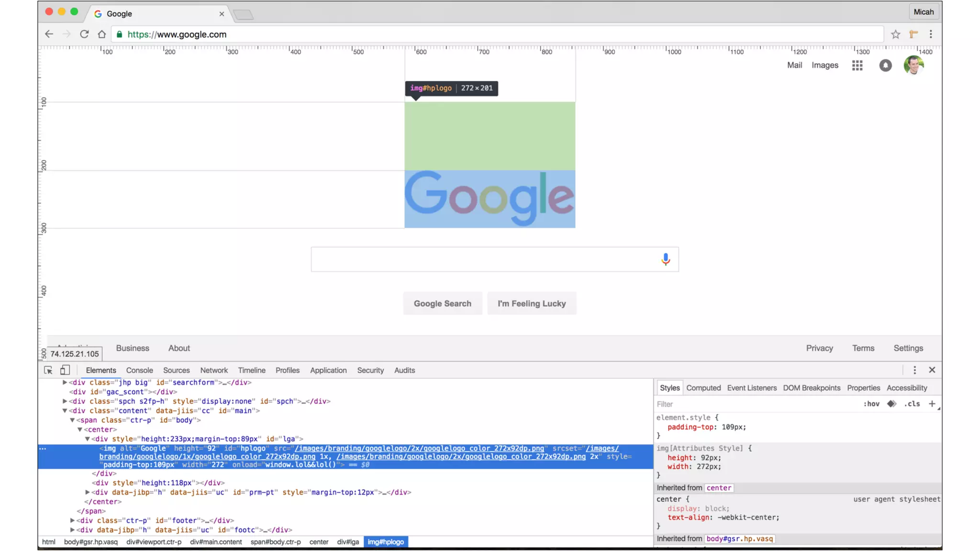This screenshot has height=551, width=980.
Task: Open the DevTools three-dot menu
Action: (x=914, y=370)
